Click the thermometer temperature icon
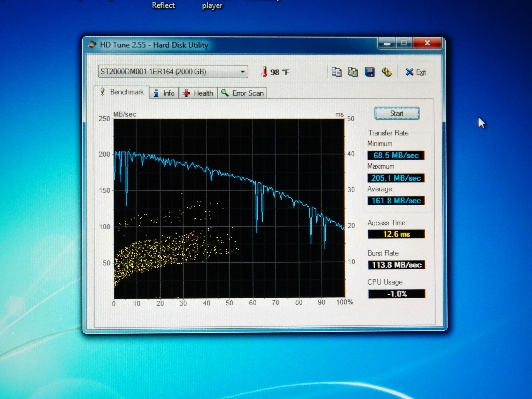The width and height of the screenshot is (532, 399). point(264,72)
